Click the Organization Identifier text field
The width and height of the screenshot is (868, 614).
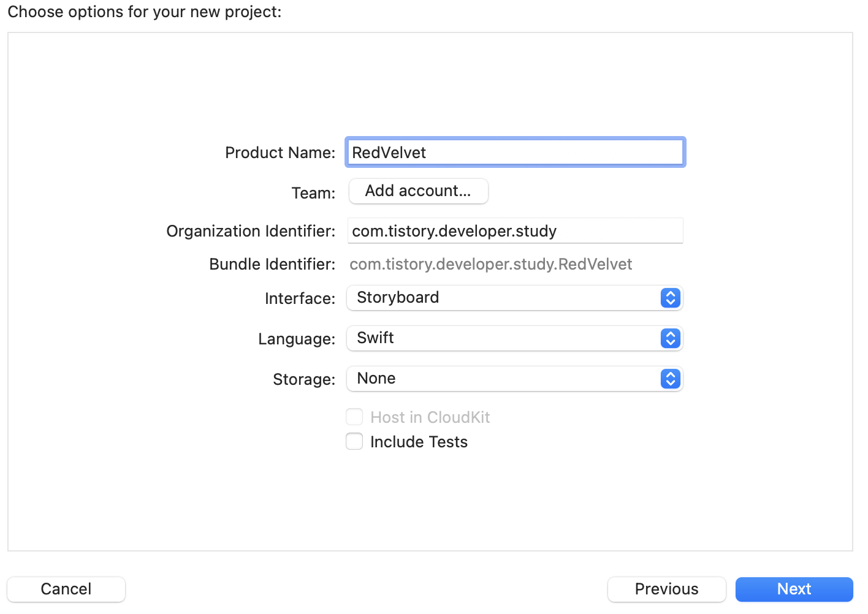515,231
